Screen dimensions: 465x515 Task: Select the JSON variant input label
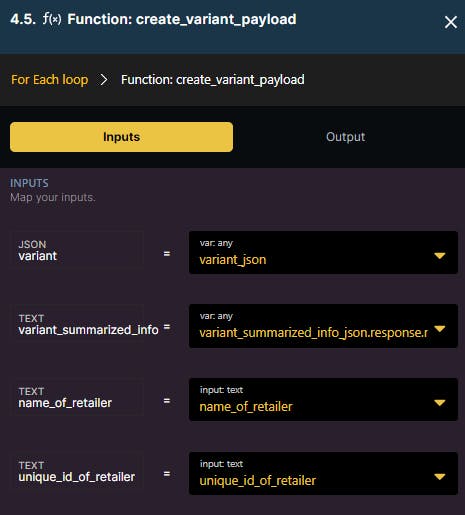pyautogui.click(x=38, y=251)
